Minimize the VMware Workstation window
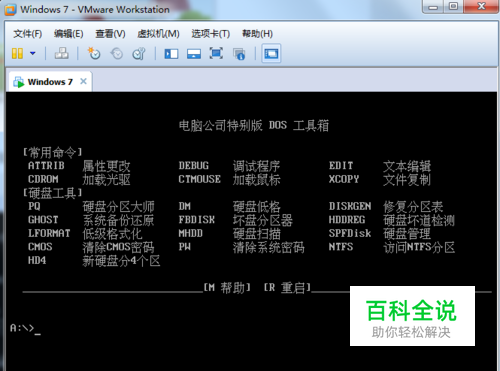This screenshot has width=500, height=371. (433, 7)
